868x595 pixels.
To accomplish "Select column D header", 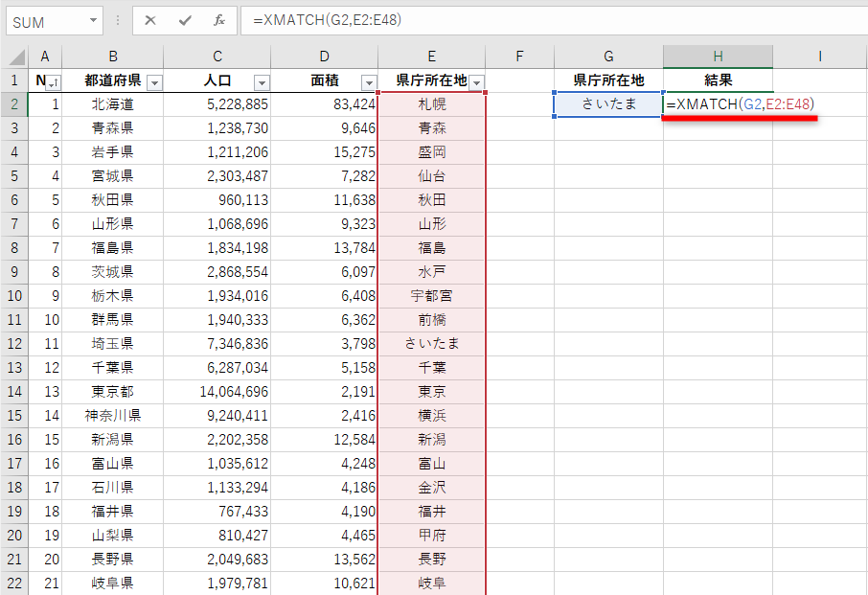I will tap(325, 57).
